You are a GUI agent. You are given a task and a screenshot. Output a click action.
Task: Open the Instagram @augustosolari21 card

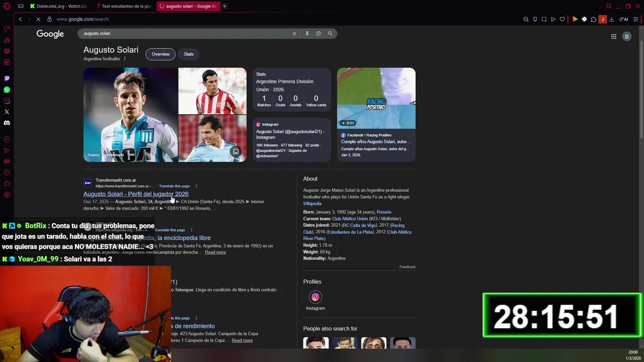point(292,140)
